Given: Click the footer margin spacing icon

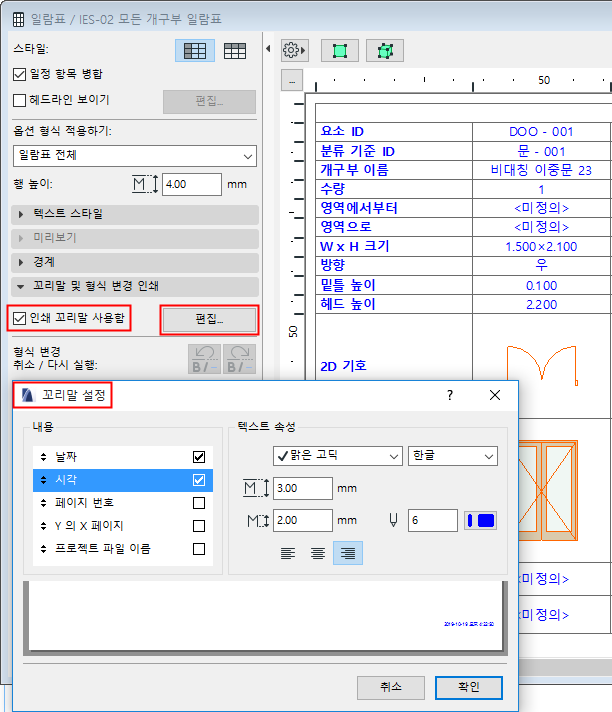Looking at the screenshot, I should 257,520.
